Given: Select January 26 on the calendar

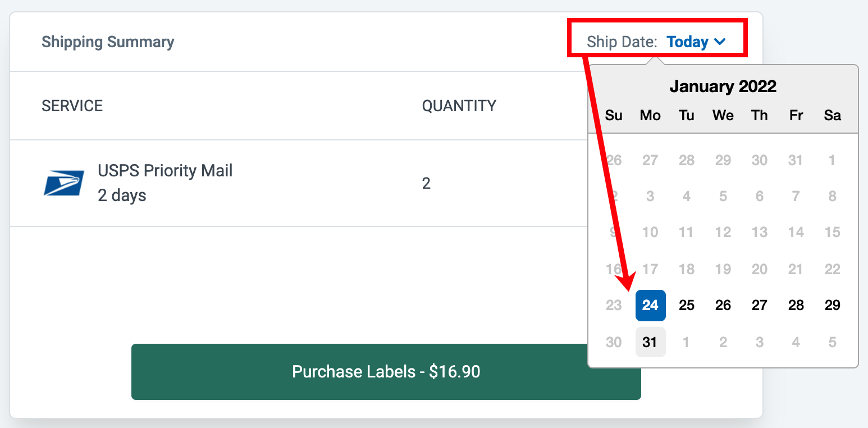Looking at the screenshot, I should pos(723,305).
